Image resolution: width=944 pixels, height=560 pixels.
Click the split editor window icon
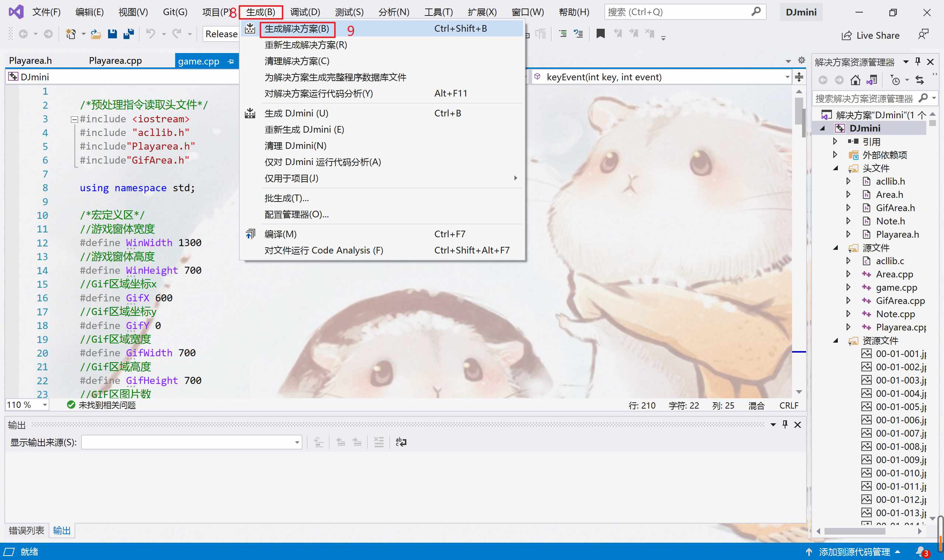pyautogui.click(x=799, y=77)
